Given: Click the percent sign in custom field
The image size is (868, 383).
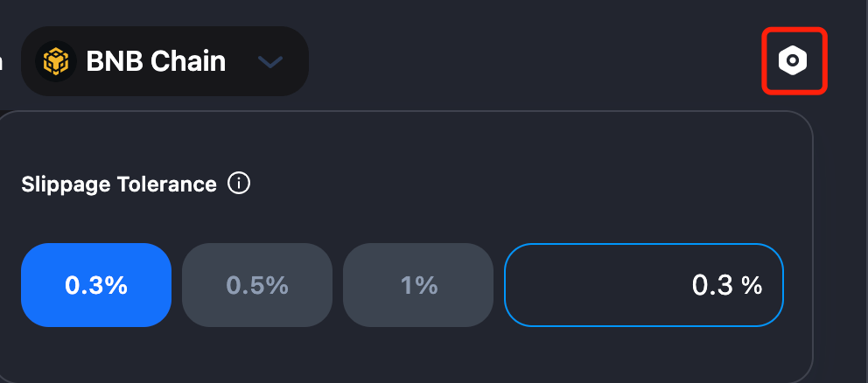Looking at the screenshot, I should pyautogui.click(x=752, y=285).
